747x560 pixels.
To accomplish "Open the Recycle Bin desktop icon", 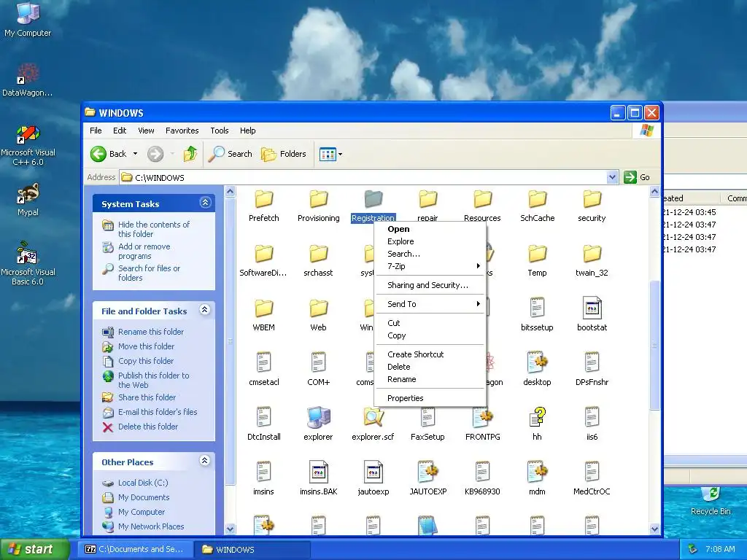I will pos(711,501).
